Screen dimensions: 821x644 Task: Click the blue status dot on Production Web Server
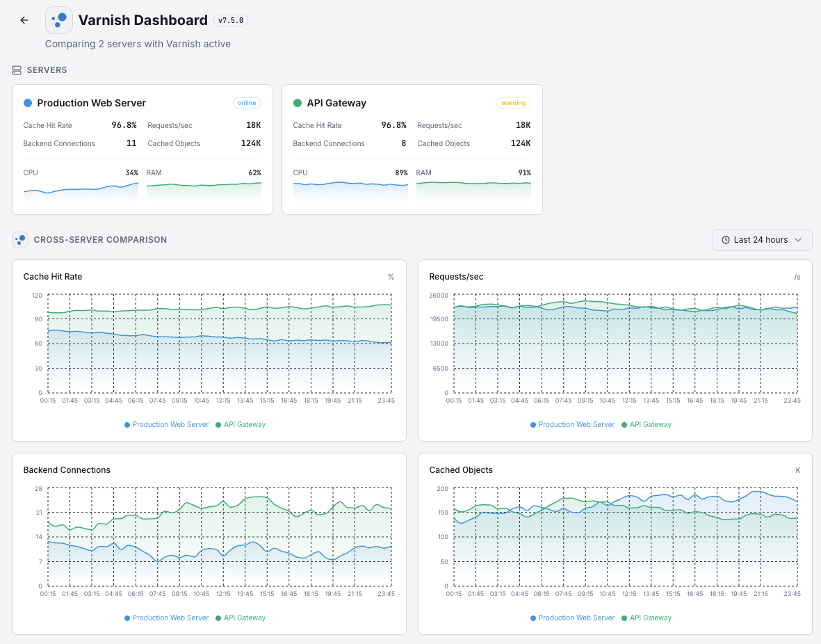[x=26, y=103]
